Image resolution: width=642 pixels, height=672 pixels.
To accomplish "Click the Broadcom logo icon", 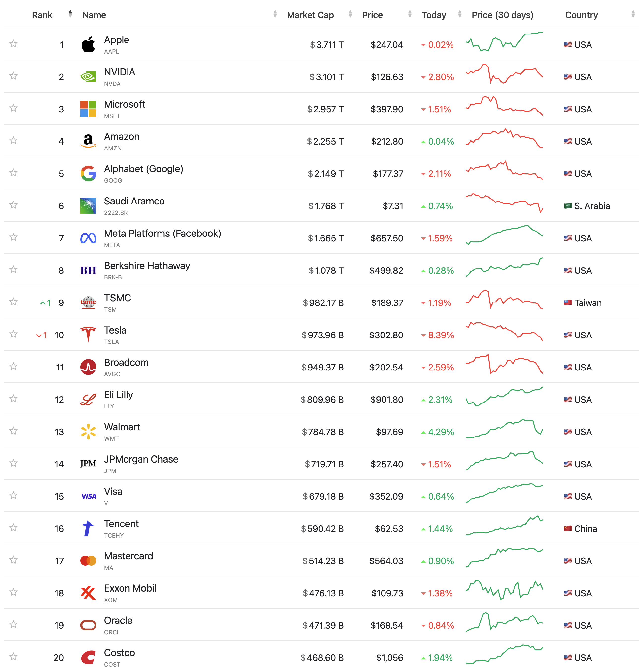I will [88, 367].
